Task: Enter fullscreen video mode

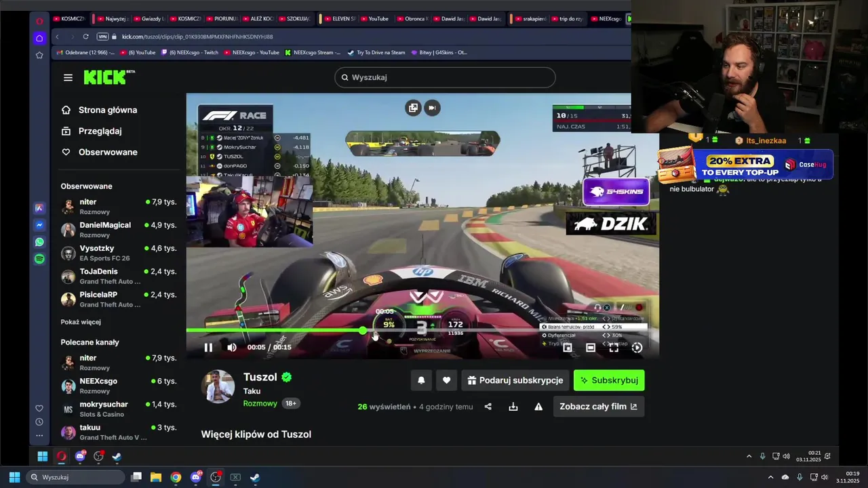Action: tap(614, 348)
